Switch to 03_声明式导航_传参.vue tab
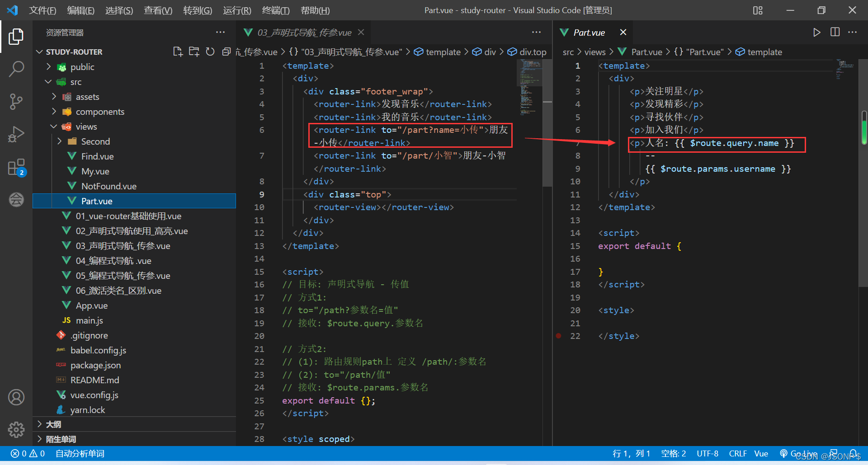Image resolution: width=868 pixels, height=465 pixels. 303,33
